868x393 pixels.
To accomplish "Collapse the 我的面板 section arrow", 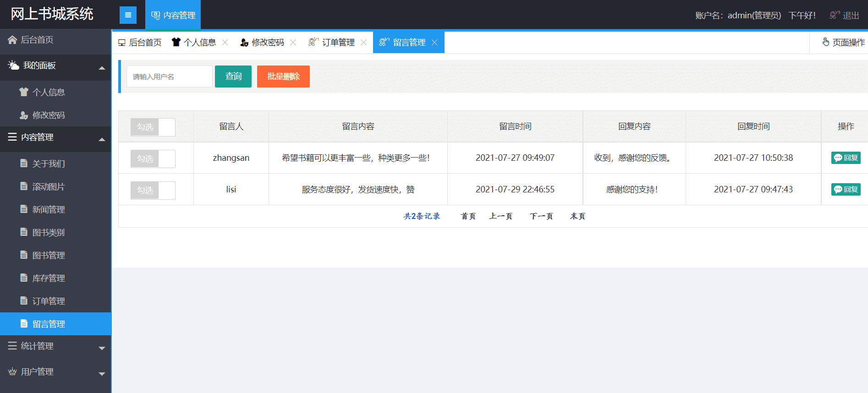I will pos(102,68).
